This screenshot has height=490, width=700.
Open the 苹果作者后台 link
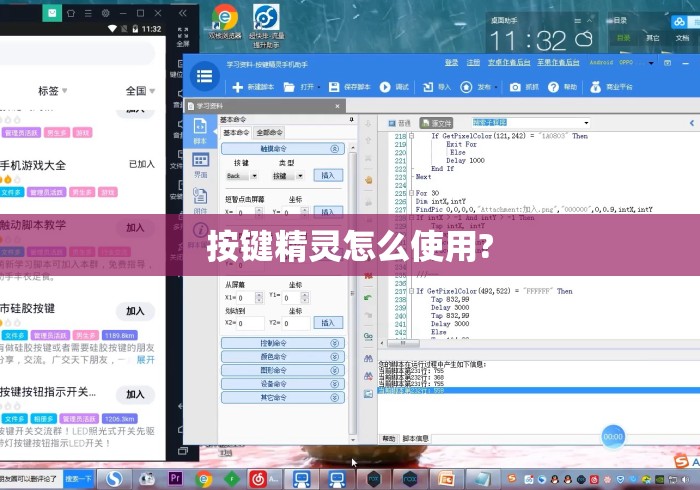[x=558, y=62]
